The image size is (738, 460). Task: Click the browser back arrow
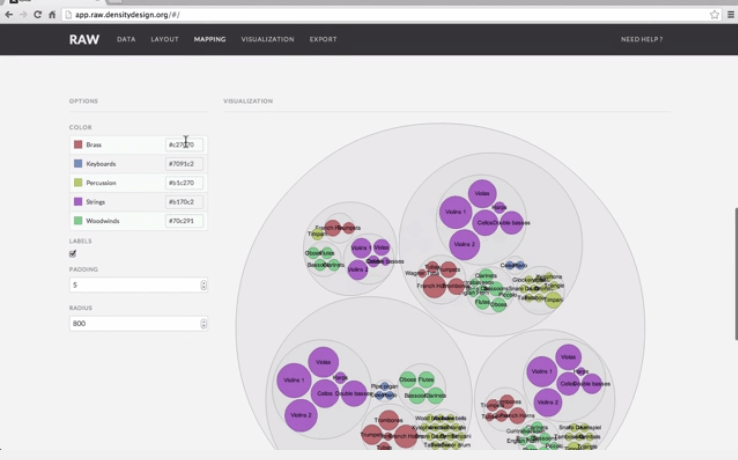[9, 15]
